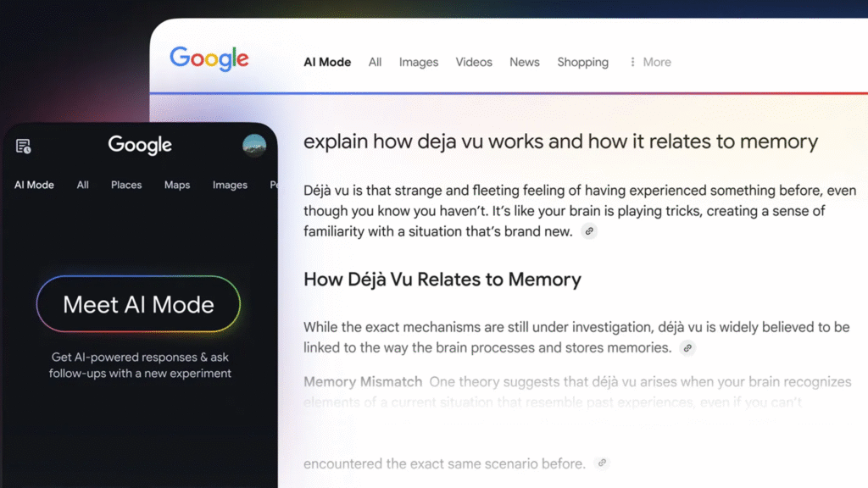Open the Shopping tab

[582, 62]
